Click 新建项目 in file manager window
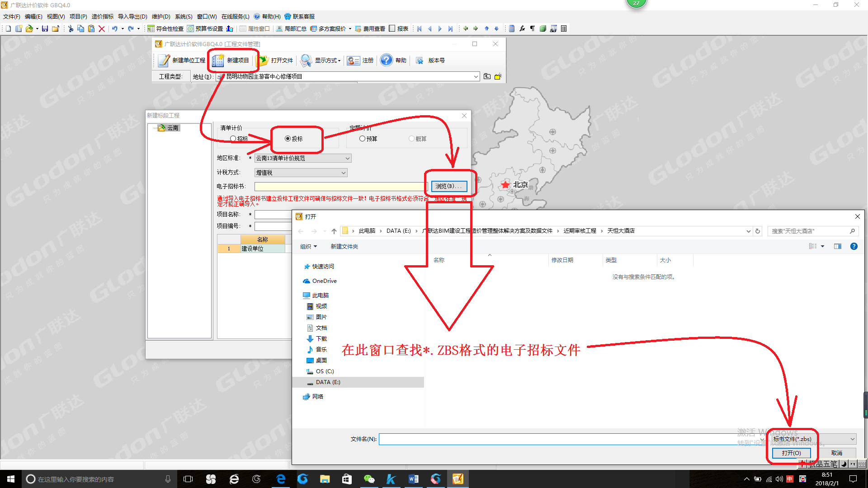 [x=231, y=60]
